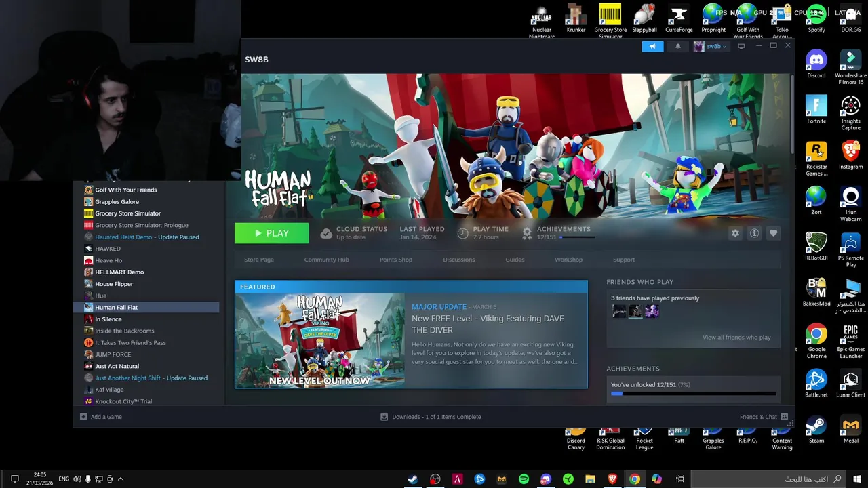Open Downloads status at the bottom bar
Viewport: 868px width, 488px height.
coord(431,417)
